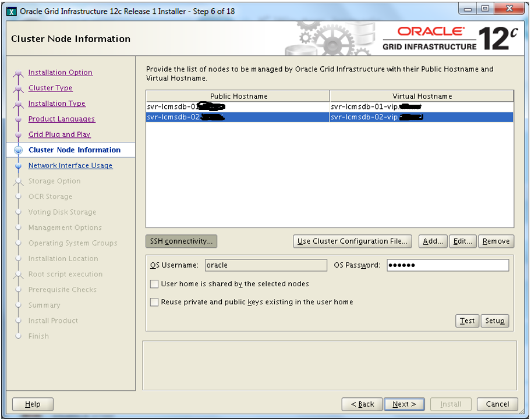The width and height of the screenshot is (531, 420).
Task: Click the Operating System Groups step label
Action: (73, 243)
